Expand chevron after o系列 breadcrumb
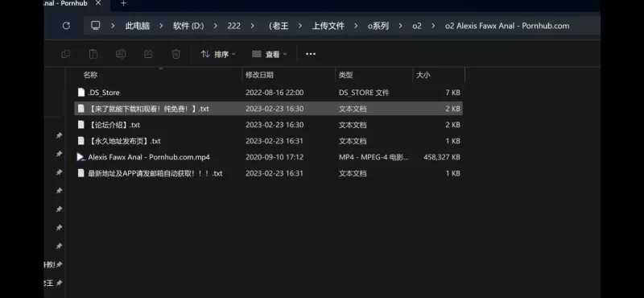The image size is (644, 298). pos(400,26)
